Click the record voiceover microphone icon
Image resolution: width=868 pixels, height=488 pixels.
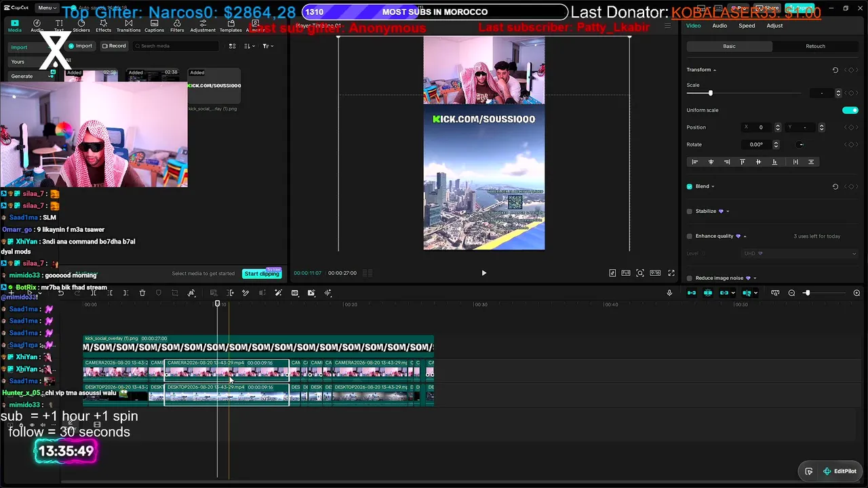[x=669, y=293]
